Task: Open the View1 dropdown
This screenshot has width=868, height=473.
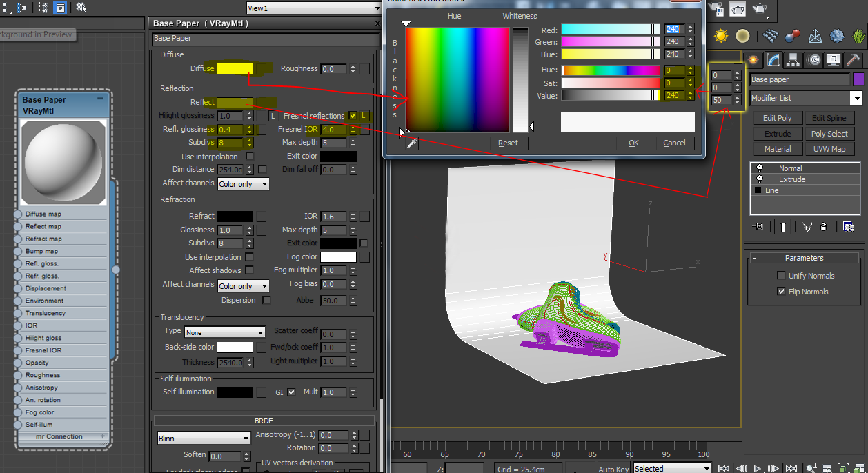Action: pyautogui.click(x=315, y=8)
